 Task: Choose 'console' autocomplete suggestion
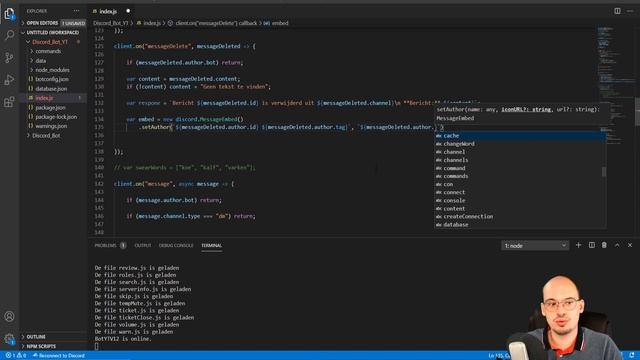coord(520,200)
